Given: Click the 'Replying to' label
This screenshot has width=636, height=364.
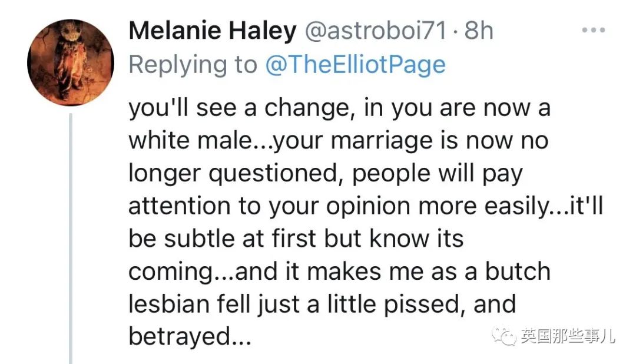Looking at the screenshot, I should click(x=193, y=64).
